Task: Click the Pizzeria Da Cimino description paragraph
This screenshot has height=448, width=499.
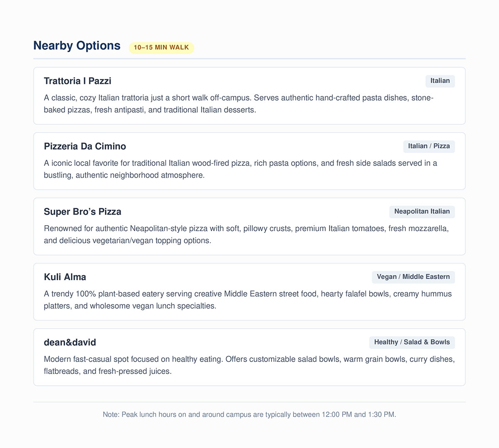Action: click(240, 169)
